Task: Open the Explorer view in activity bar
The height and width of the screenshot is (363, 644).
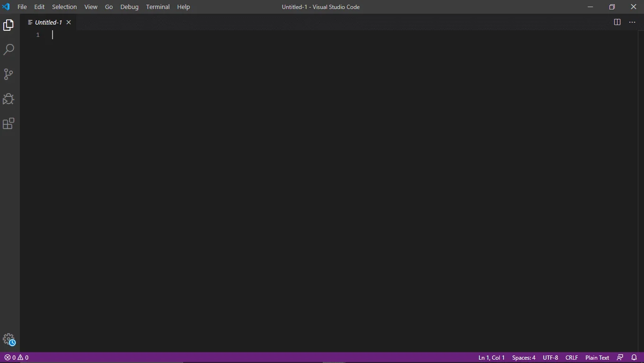Action: point(9,25)
